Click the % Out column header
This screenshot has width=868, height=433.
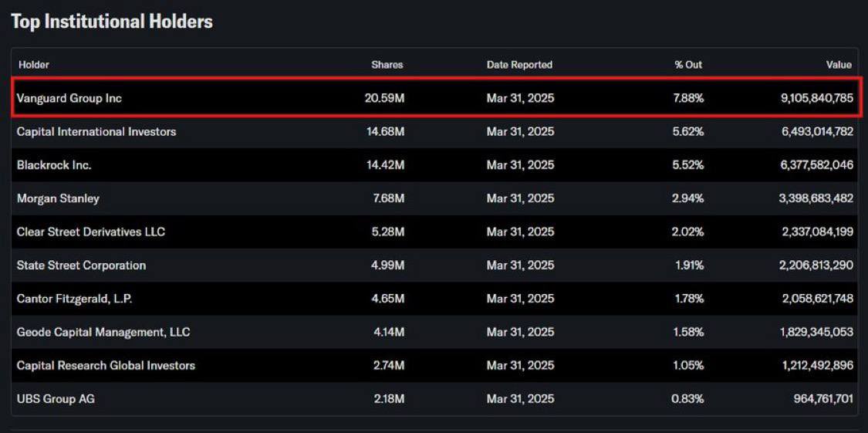688,65
